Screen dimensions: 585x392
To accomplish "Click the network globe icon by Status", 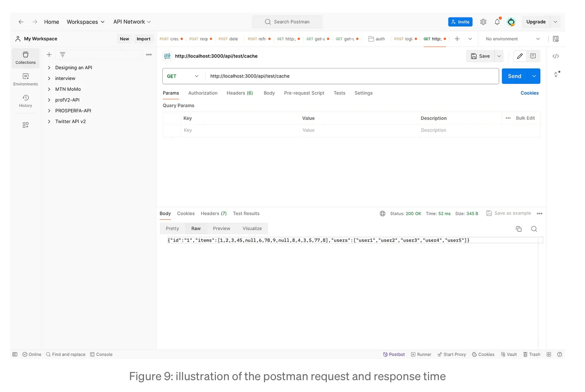I will click(383, 214).
